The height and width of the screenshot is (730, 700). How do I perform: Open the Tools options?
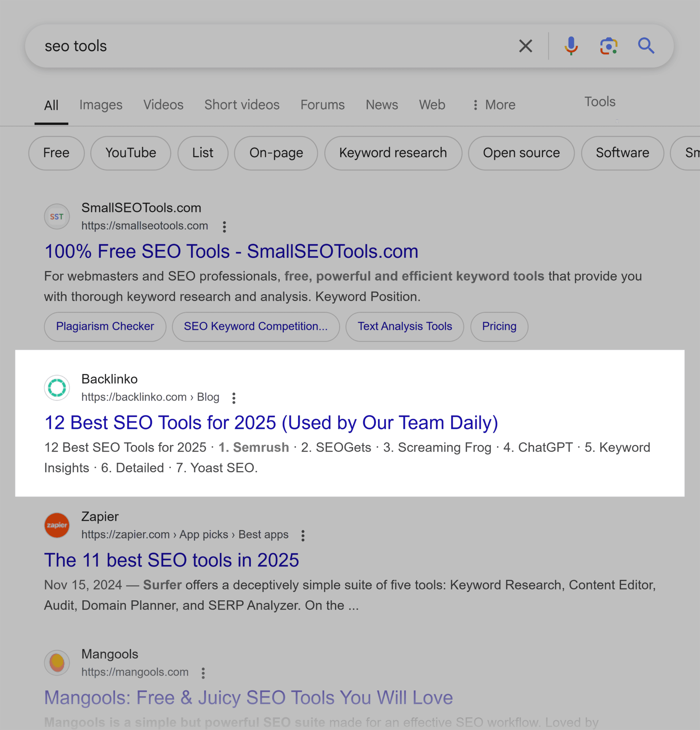[x=600, y=101]
